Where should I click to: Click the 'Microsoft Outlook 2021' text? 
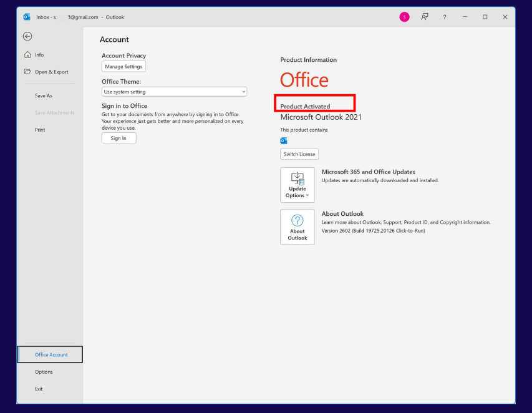(321, 117)
